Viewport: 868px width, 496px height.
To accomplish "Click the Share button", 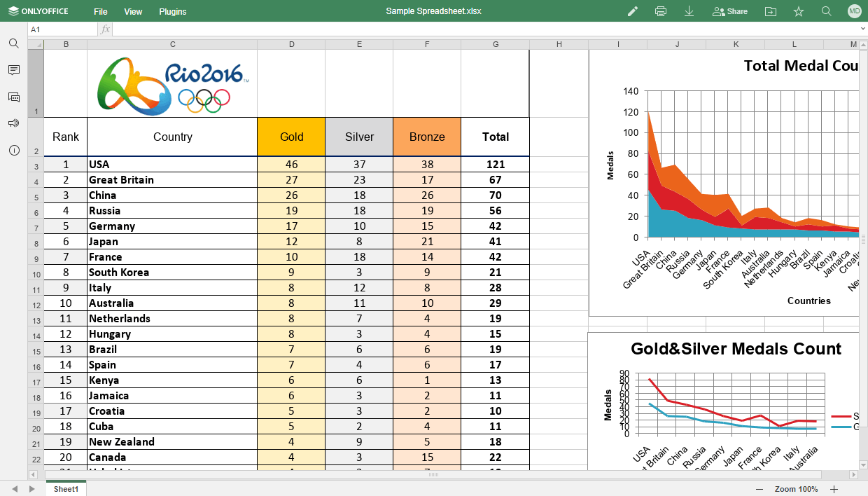I will (x=730, y=11).
